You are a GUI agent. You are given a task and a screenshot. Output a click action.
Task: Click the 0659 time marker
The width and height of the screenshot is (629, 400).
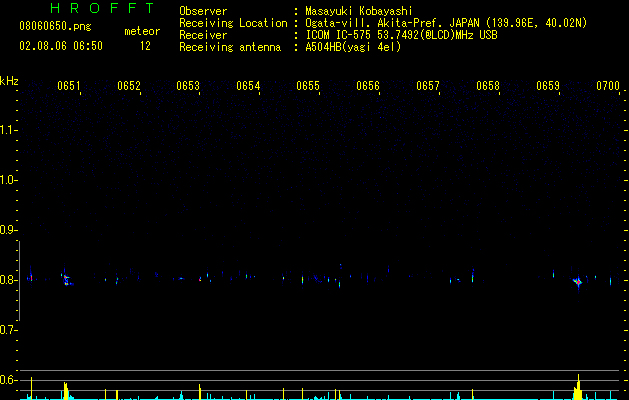pyautogui.click(x=548, y=86)
